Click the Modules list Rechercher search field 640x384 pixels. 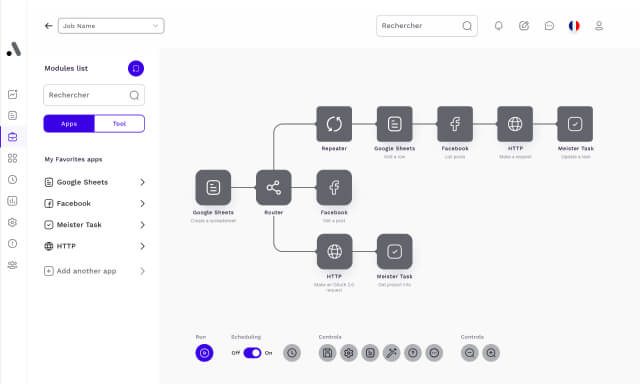click(94, 95)
